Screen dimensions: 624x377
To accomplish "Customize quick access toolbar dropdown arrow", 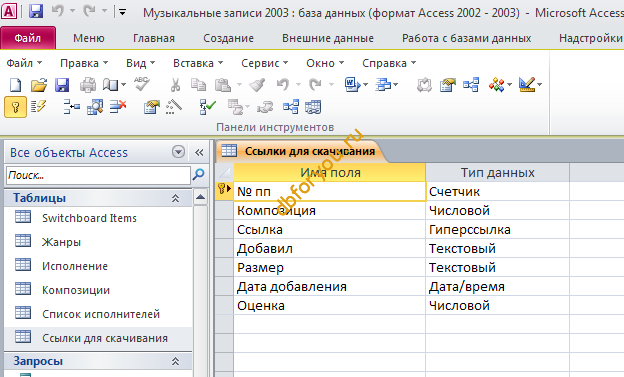I will coord(123,12).
